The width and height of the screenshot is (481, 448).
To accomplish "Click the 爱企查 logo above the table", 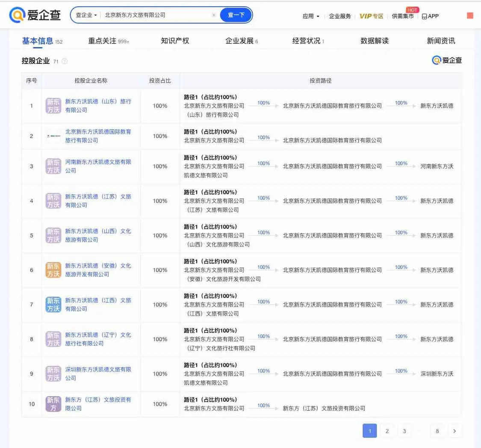I will 447,60.
